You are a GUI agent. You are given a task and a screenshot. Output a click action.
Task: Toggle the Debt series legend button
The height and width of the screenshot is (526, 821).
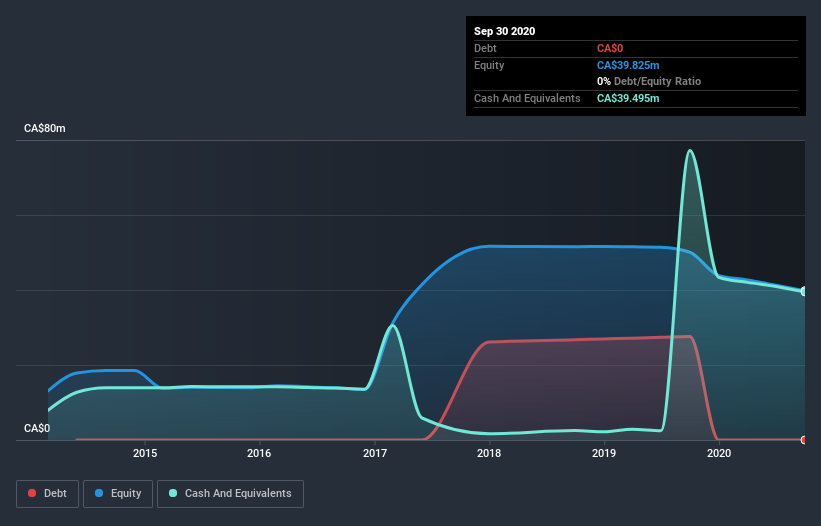(47, 494)
